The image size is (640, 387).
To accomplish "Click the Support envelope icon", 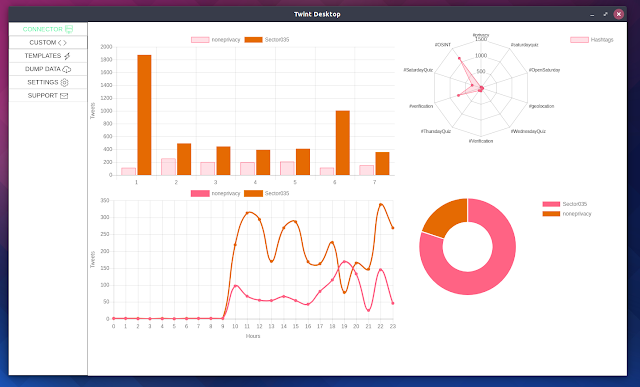I will click(64, 96).
